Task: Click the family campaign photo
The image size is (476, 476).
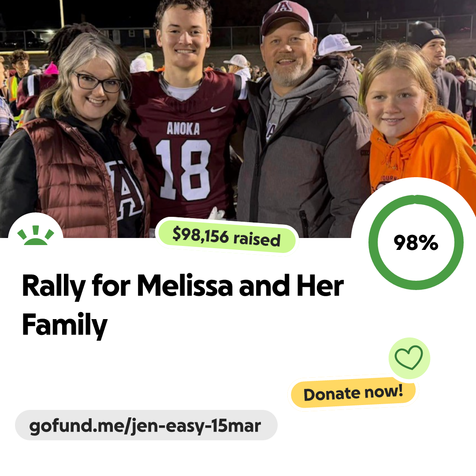Action: tap(238, 119)
